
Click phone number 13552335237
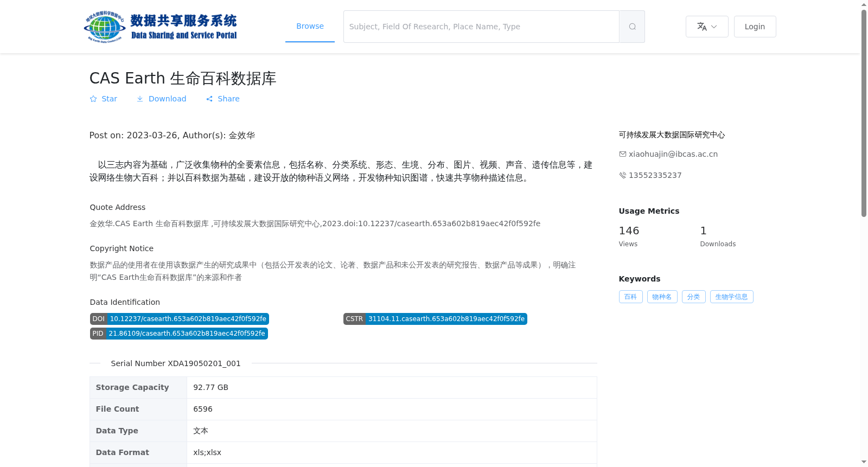(655, 175)
